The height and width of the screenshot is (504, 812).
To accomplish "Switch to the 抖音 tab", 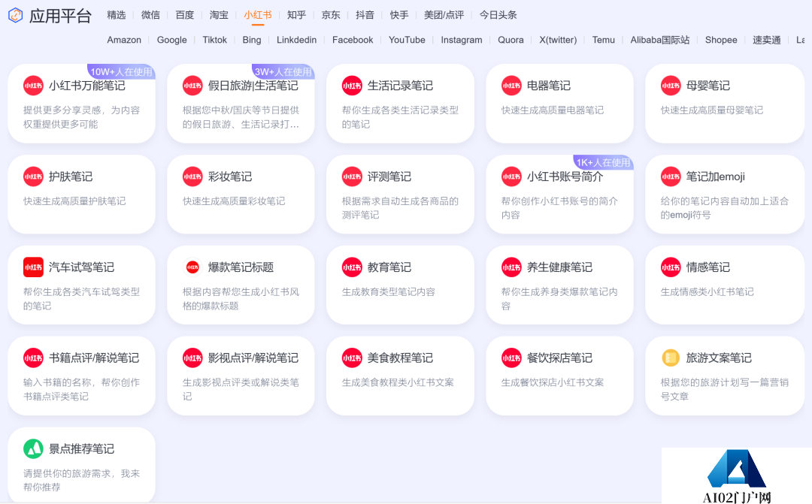I will [x=365, y=15].
